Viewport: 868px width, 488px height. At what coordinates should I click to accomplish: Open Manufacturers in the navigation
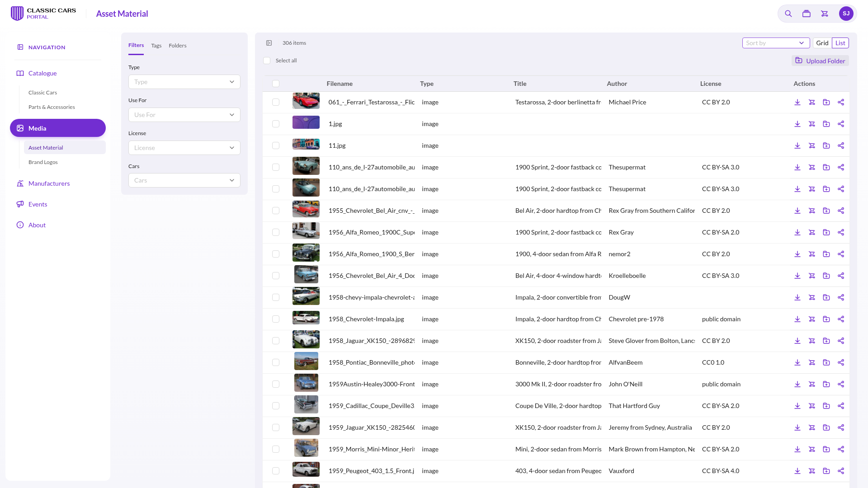[49, 183]
